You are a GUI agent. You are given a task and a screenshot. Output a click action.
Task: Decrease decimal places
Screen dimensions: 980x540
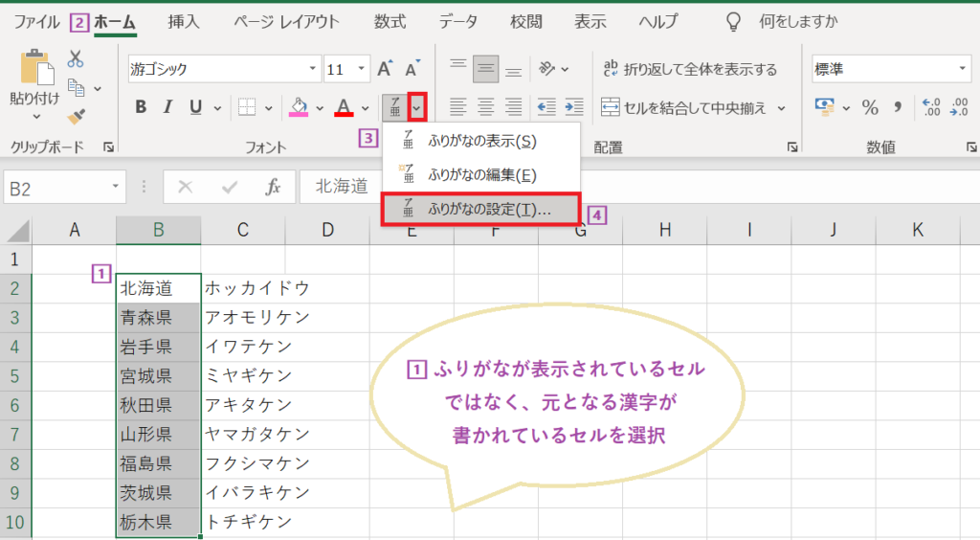tap(959, 107)
